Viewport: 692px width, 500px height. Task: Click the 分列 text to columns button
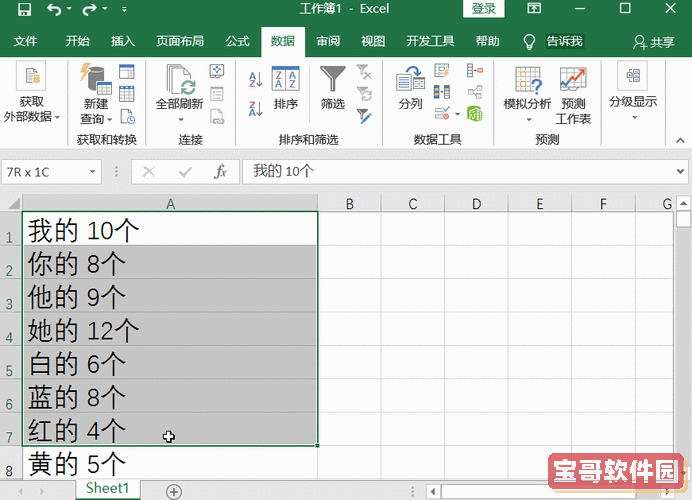pos(410,88)
